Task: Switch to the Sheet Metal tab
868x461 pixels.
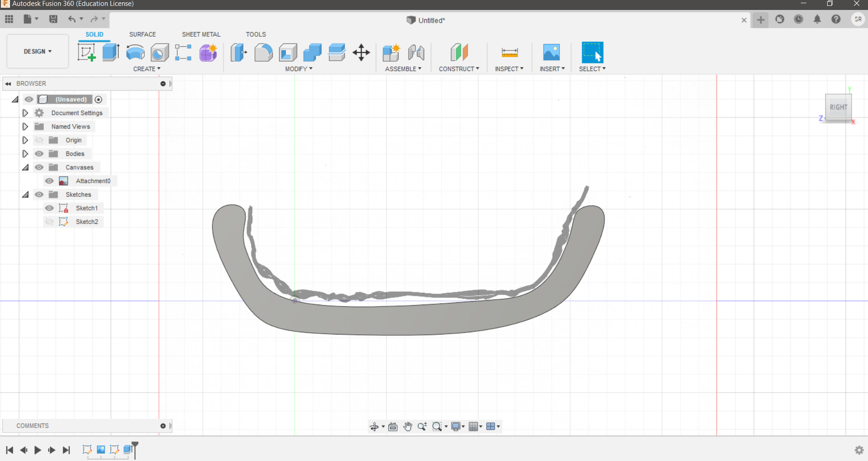Action: click(x=201, y=34)
